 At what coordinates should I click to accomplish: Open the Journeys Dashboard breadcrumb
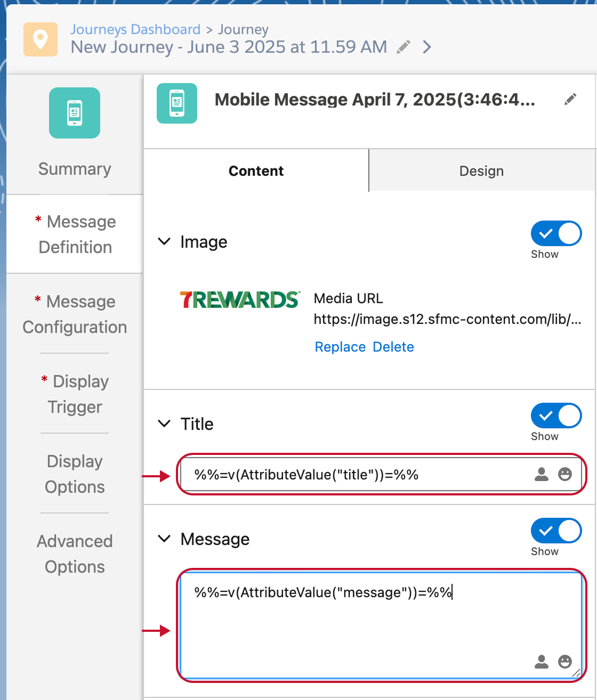[135, 29]
